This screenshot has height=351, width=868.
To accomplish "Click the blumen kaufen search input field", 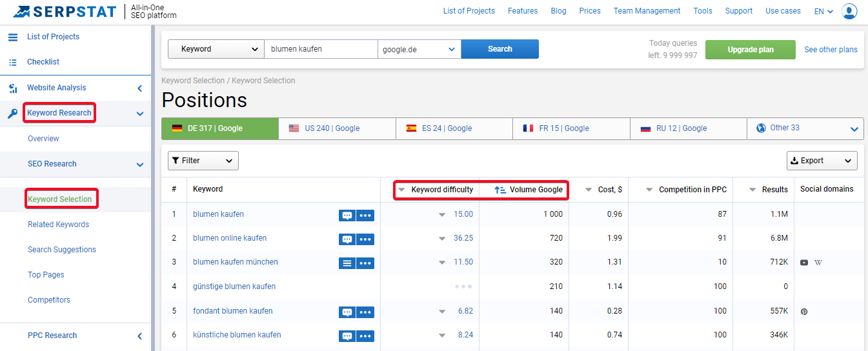I will click(321, 49).
